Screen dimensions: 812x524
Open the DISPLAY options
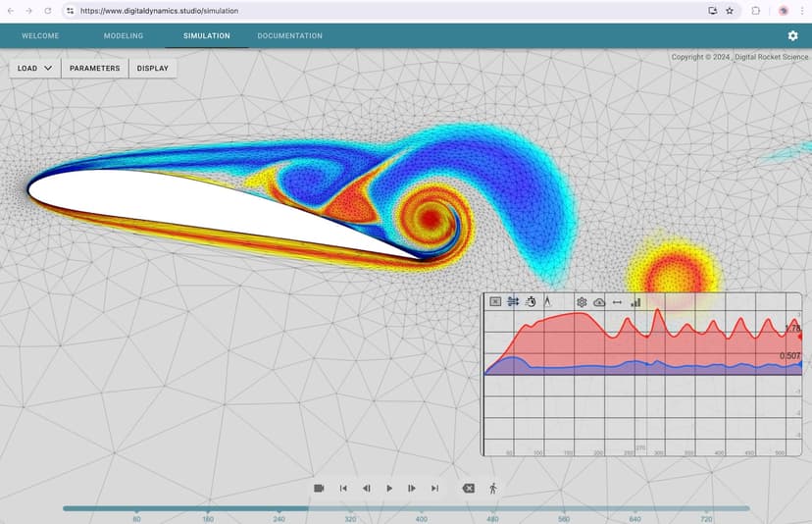[x=152, y=69]
